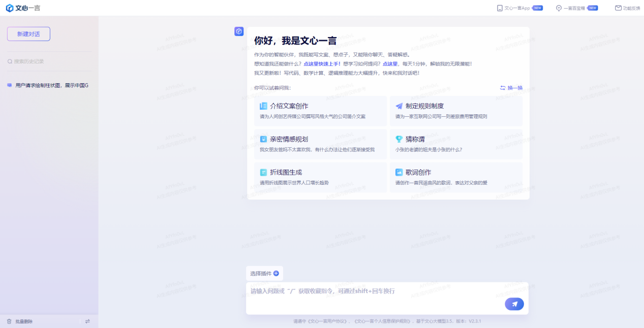Click the 功能反馈 envelope icon

pyautogui.click(x=618, y=8)
